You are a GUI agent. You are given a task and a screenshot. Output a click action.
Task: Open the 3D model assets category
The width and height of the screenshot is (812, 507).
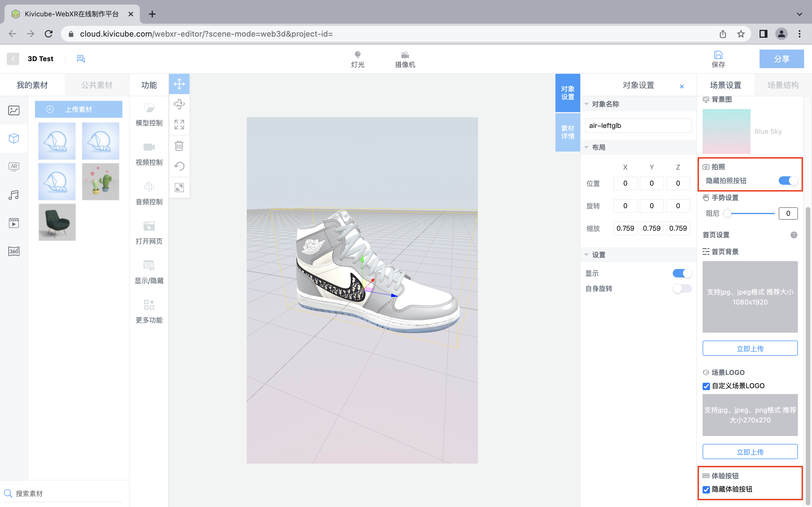pos(14,139)
